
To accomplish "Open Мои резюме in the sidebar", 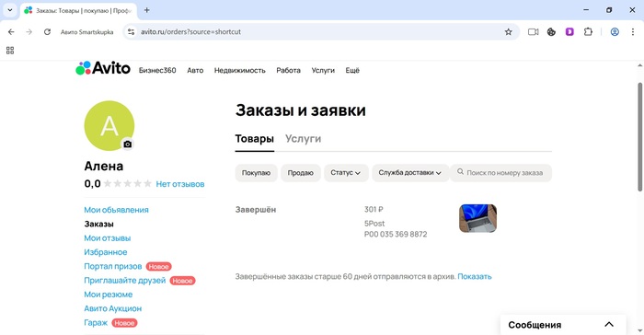I will click(108, 295).
